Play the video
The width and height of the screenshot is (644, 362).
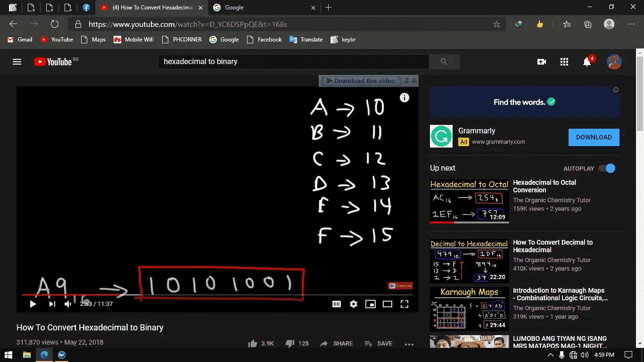pos(33,304)
